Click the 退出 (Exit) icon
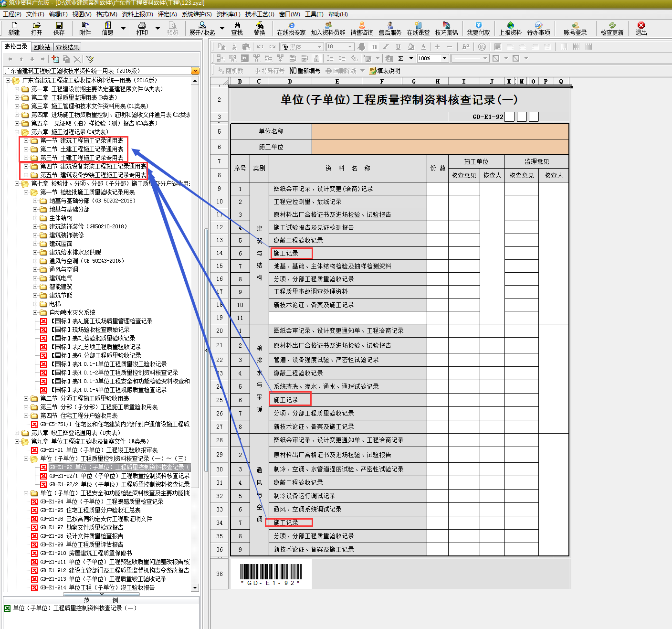Image resolution: width=672 pixels, height=629 pixels. tap(641, 25)
